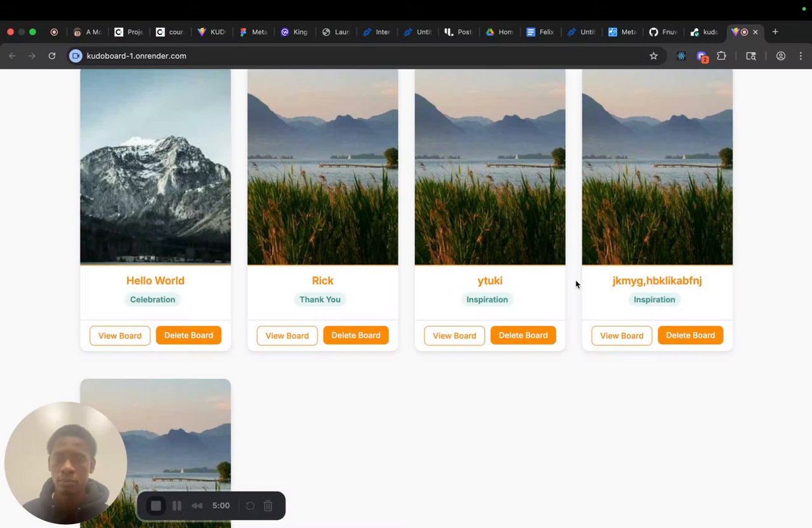Click the 'Inspiration' tag on the jkmyg,hbklikabfnj card
The width and height of the screenshot is (812, 528).
[654, 300]
